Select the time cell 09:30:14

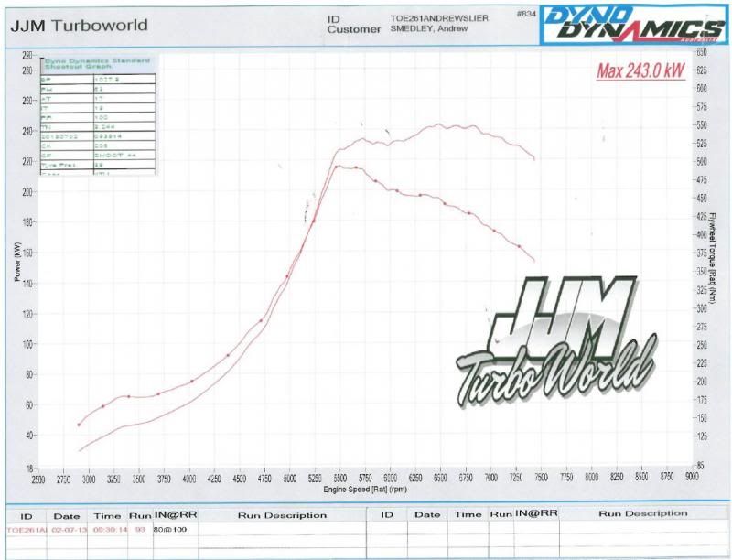coord(109,530)
